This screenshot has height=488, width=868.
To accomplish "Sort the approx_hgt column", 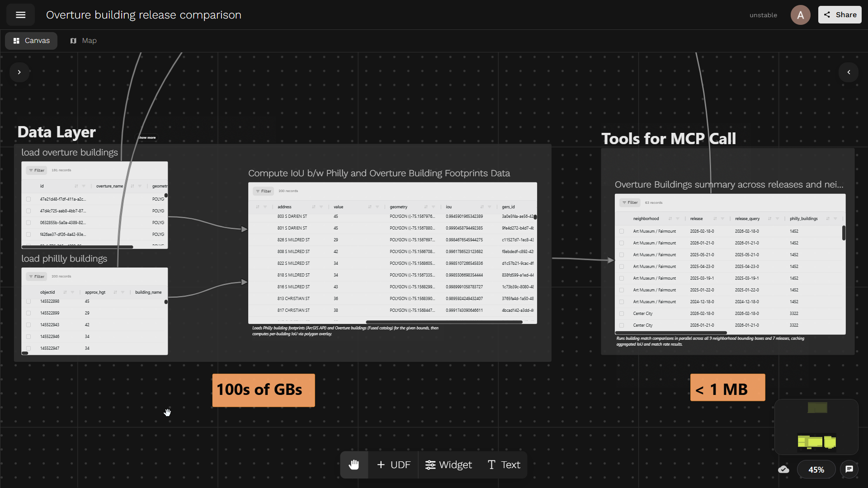I will (x=115, y=292).
